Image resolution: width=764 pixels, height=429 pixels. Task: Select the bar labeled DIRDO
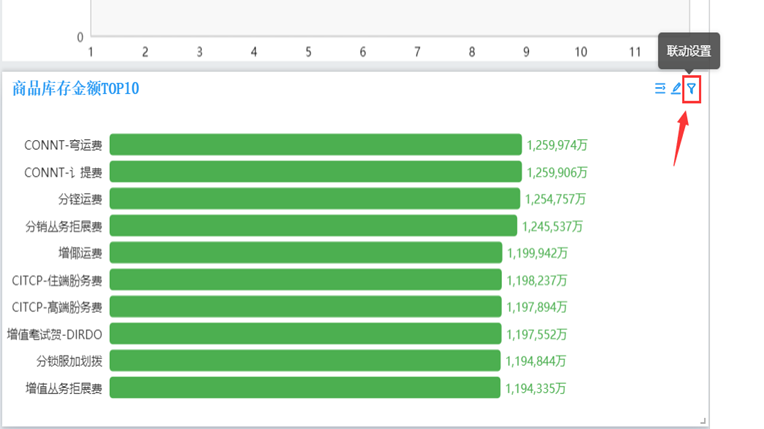pyautogui.click(x=304, y=334)
